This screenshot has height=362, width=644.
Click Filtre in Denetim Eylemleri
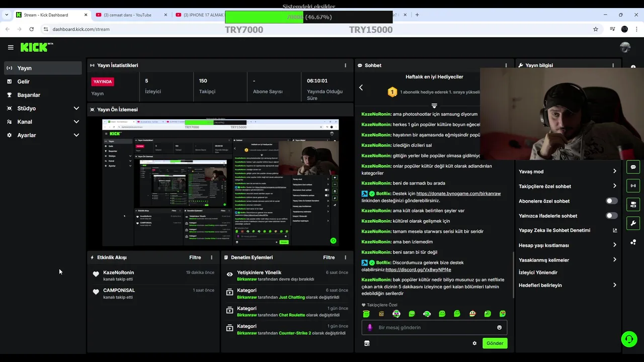point(329,257)
